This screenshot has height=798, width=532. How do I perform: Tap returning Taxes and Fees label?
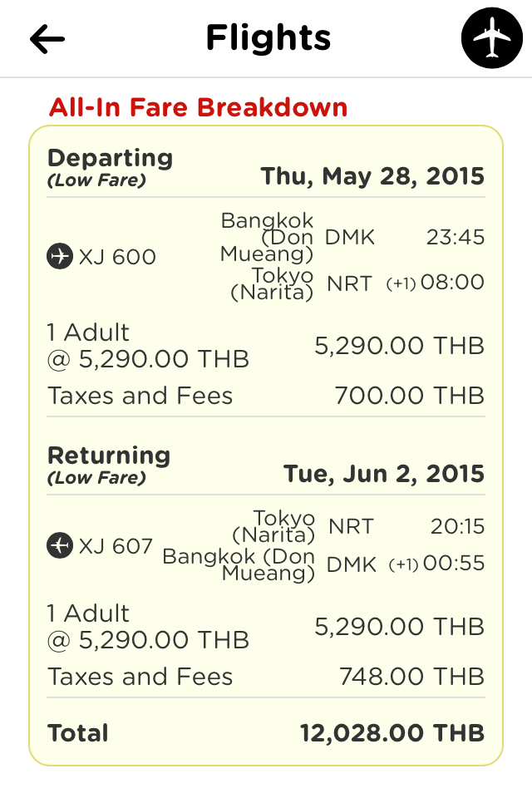click(140, 677)
